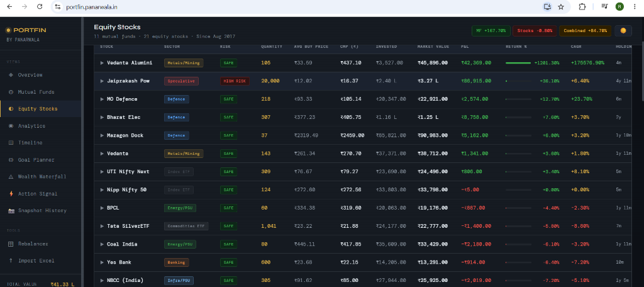Expand the Nipp Nifty 50 row

point(103,190)
